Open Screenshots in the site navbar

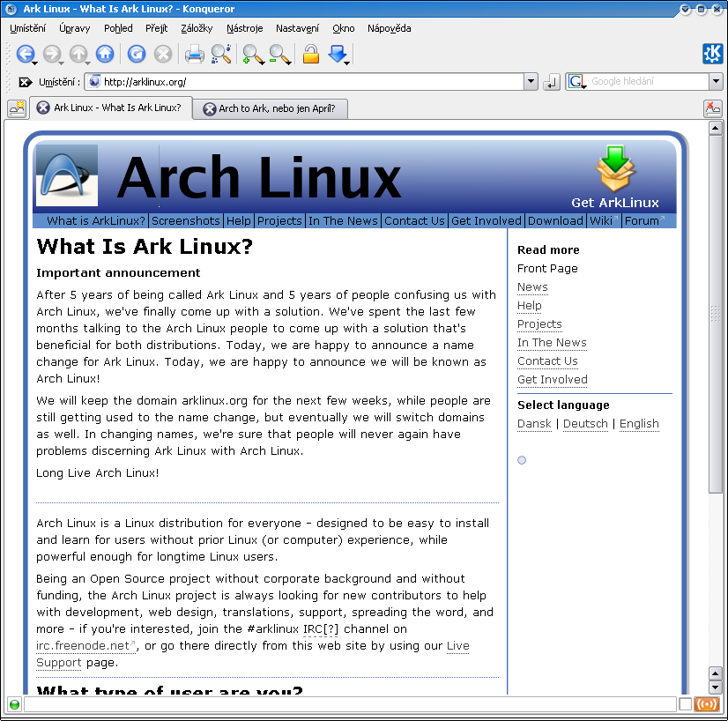(186, 221)
